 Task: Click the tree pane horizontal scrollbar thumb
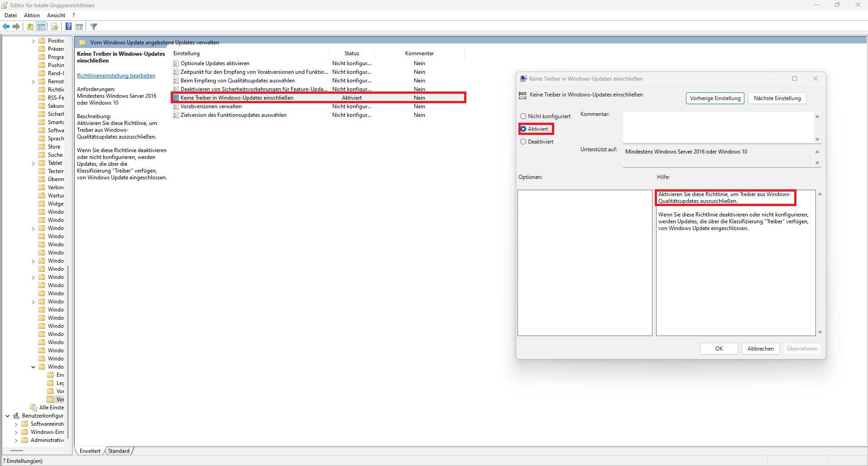point(17,451)
